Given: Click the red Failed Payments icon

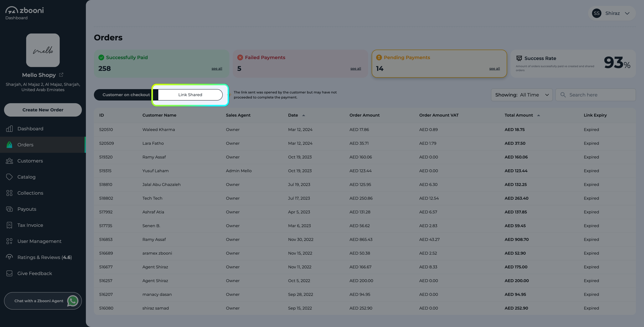Looking at the screenshot, I should (240, 57).
